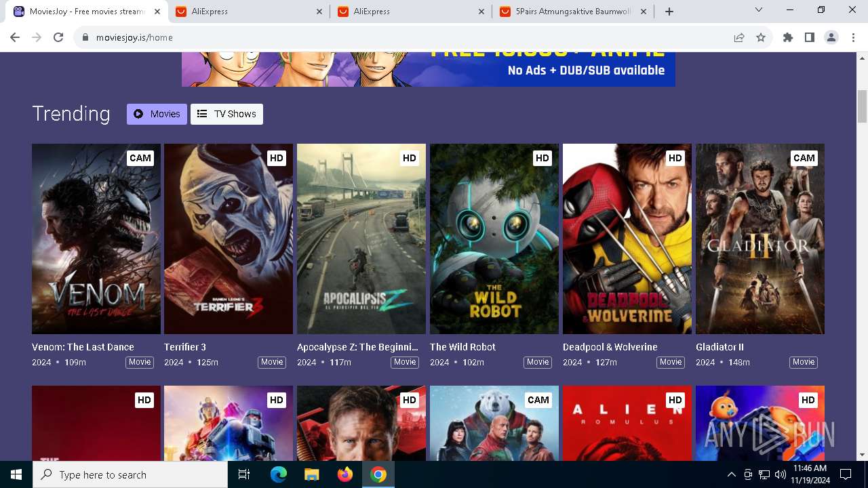
Task: Click the forward navigation arrow
Action: 37,38
